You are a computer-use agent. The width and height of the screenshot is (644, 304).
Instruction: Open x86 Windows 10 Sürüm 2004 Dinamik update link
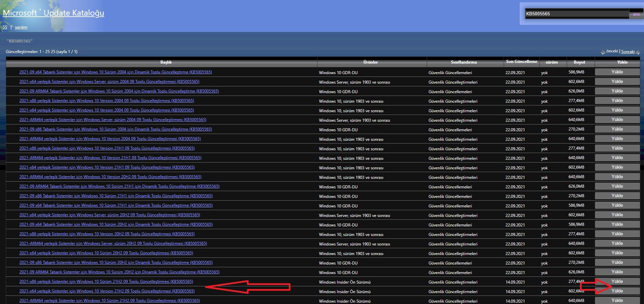coord(115,129)
